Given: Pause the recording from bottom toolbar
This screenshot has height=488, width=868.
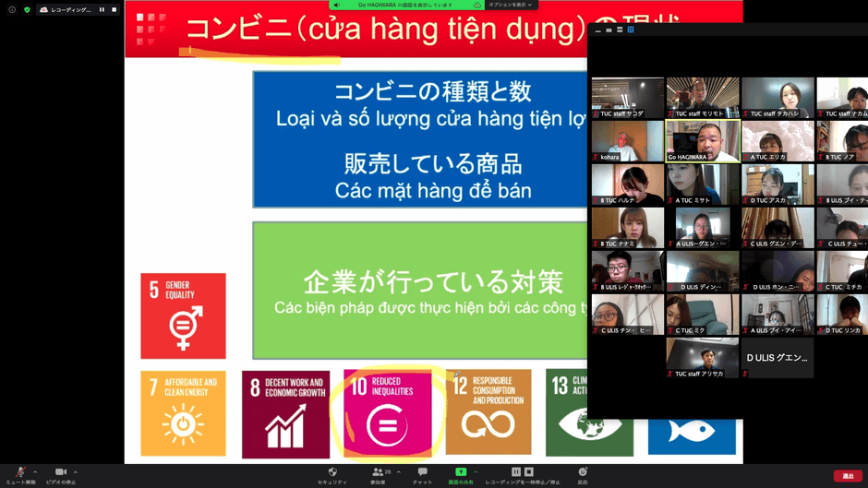Looking at the screenshot, I should click(516, 472).
